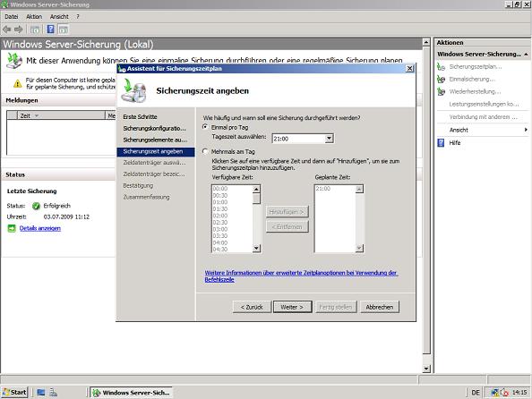Click the wizard backup disk icon
532x399 pixels.
point(134,91)
